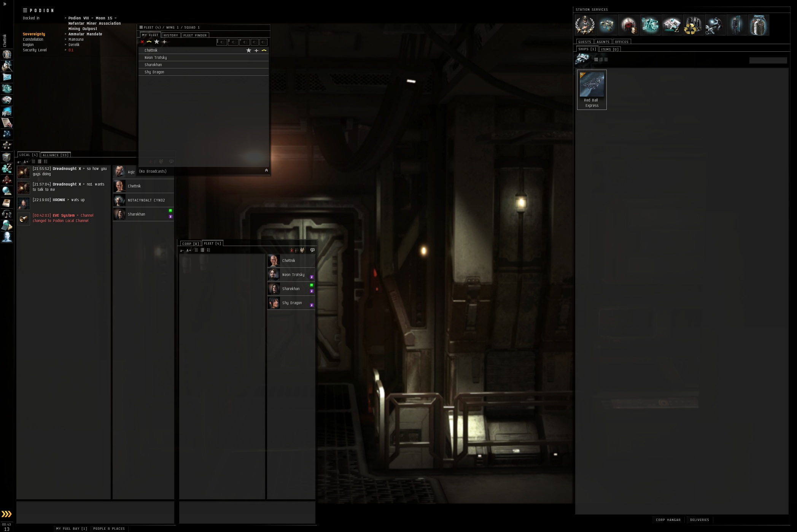Expand the sidebar with top chevron
Image resolution: width=797 pixels, height=532 pixels.
point(5,4)
